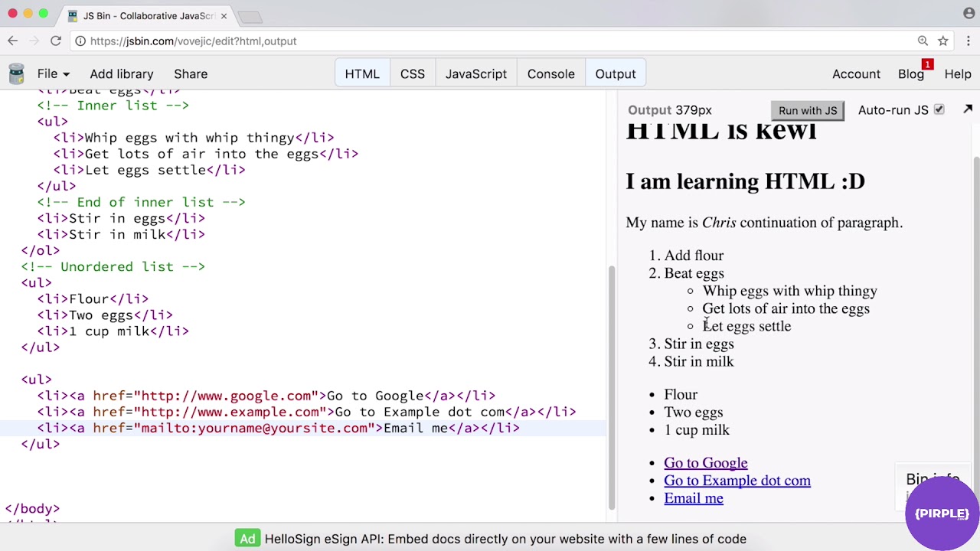Bookmark this page with the star icon
The width and height of the screenshot is (980, 551).
coord(943,41)
